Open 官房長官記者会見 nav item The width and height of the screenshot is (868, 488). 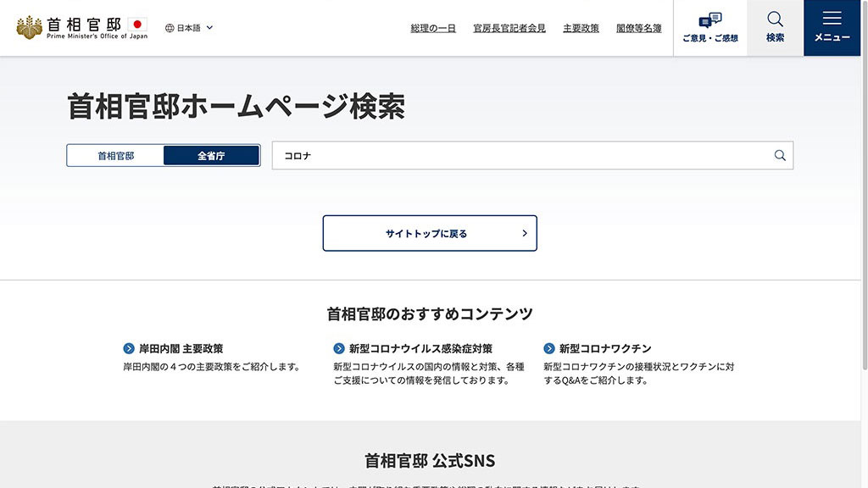click(509, 28)
